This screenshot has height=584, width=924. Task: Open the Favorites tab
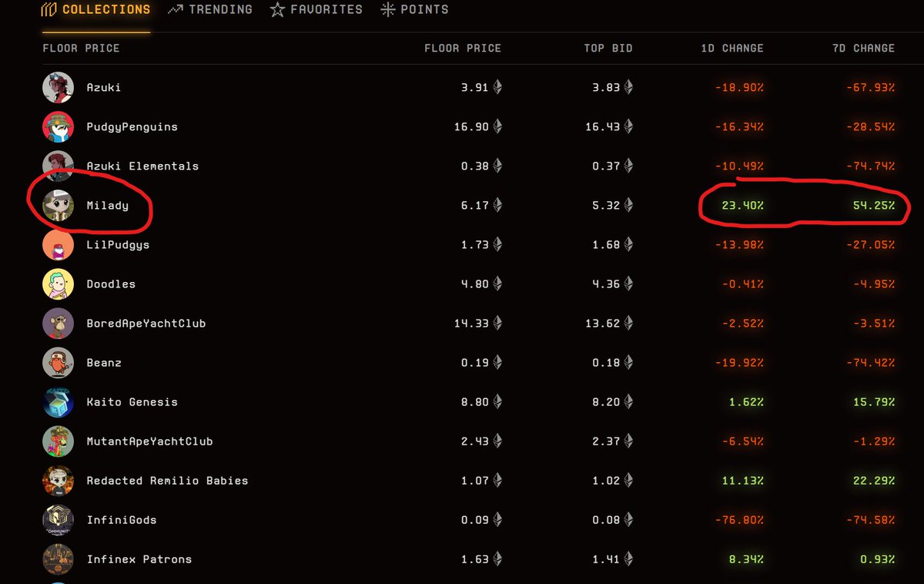[316, 10]
